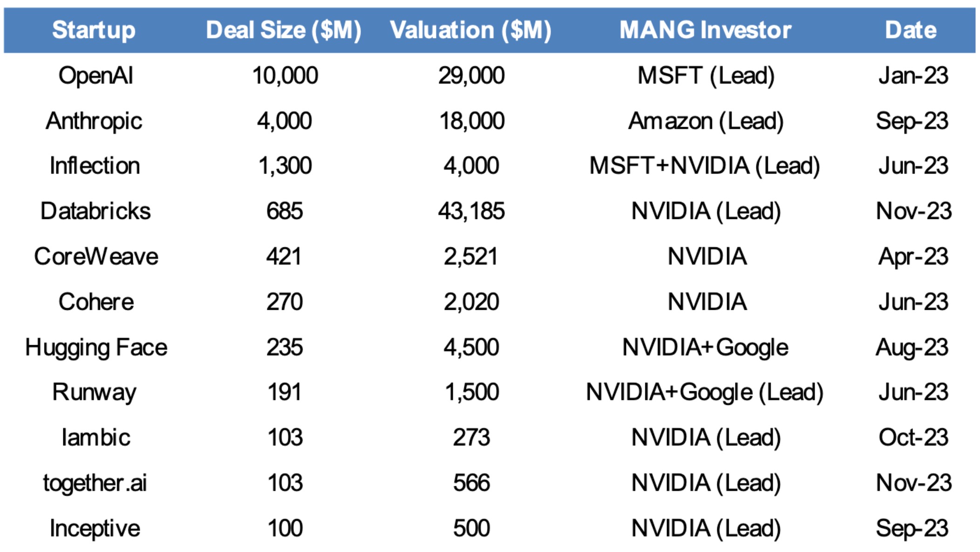Click the Date column header
This screenshot has height=552, width=980.
click(x=911, y=30)
